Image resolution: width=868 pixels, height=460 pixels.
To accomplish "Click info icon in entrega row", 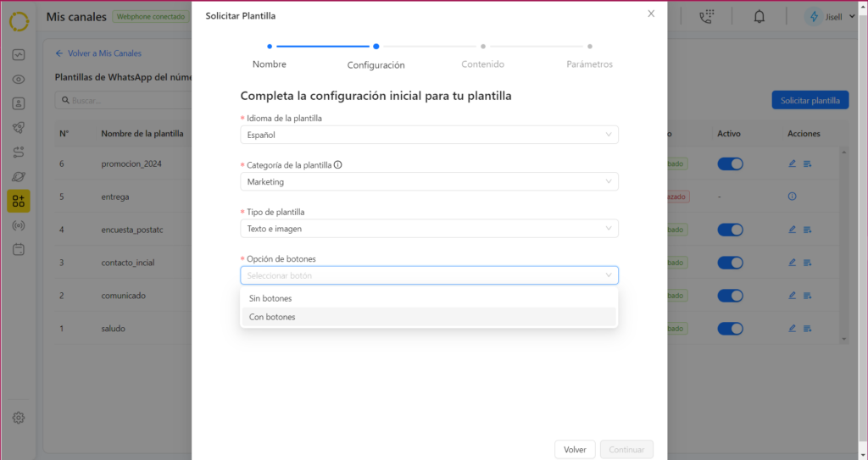I will click(x=793, y=197).
